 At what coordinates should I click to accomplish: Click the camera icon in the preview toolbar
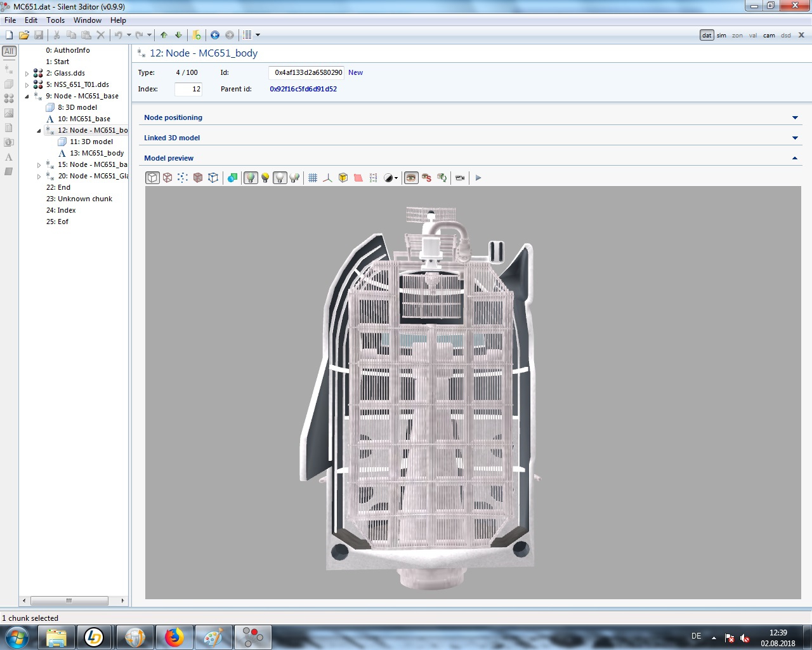(x=460, y=178)
